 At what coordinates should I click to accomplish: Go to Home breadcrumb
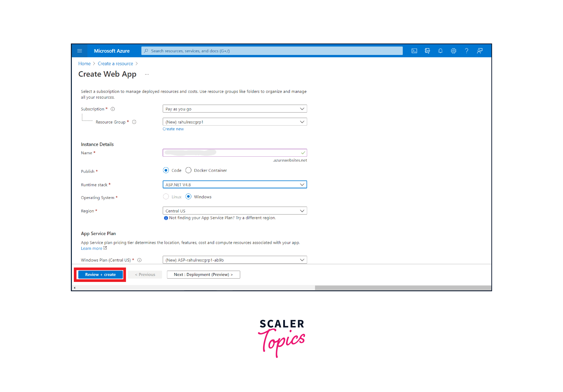pyautogui.click(x=84, y=64)
